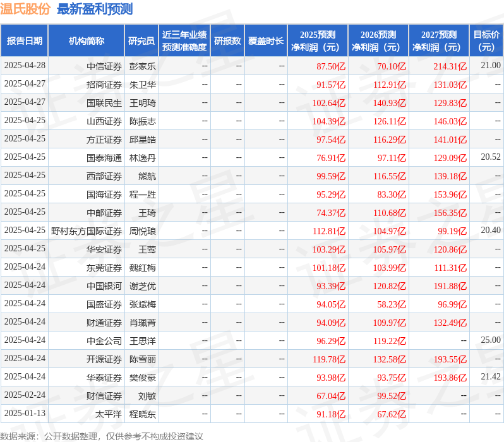Select the 156.35亿 value
This screenshot has height=442, width=504.
point(450,213)
